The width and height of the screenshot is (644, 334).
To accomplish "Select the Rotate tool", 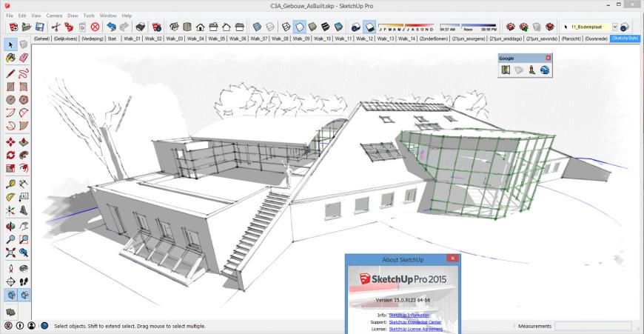I will click(10, 156).
